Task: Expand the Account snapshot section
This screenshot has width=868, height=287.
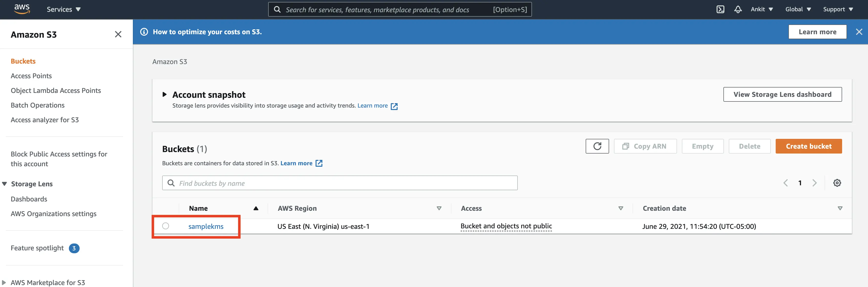Action: [164, 94]
